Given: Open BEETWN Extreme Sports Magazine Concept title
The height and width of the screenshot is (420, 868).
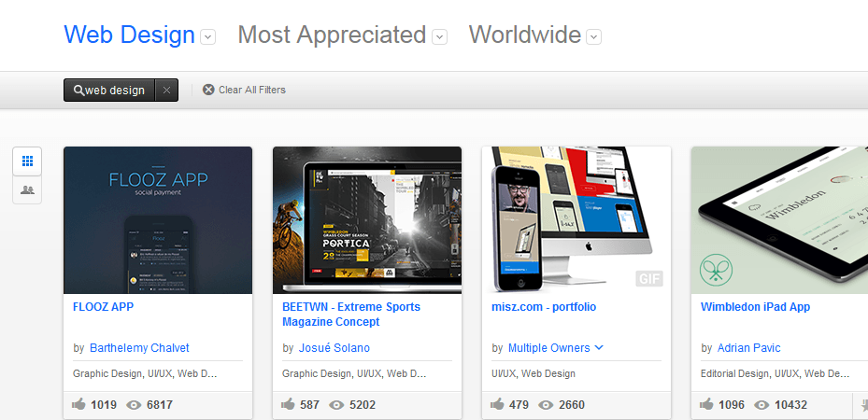Looking at the screenshot, I should point(351,315).
